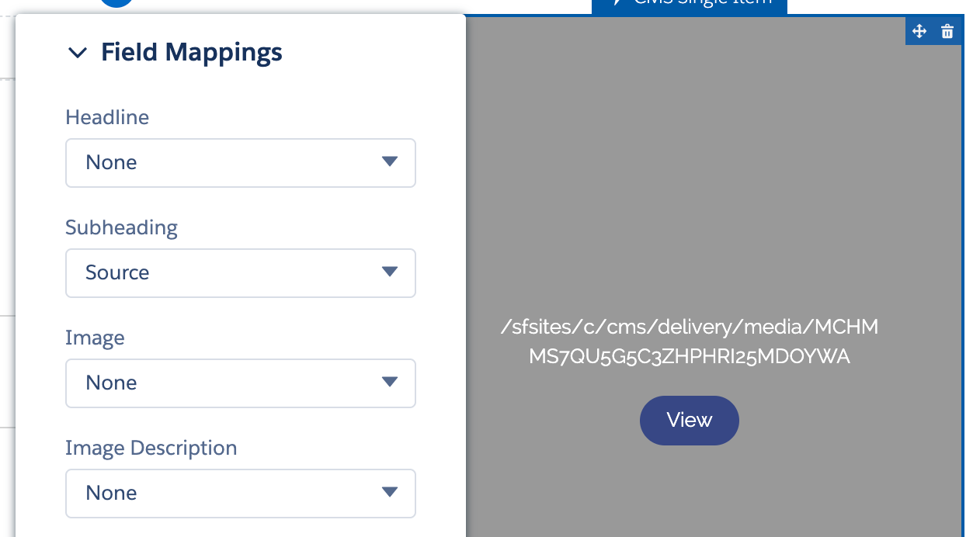Click the sfsites media path text
980x537 pixels.
[x=690, y=341]
